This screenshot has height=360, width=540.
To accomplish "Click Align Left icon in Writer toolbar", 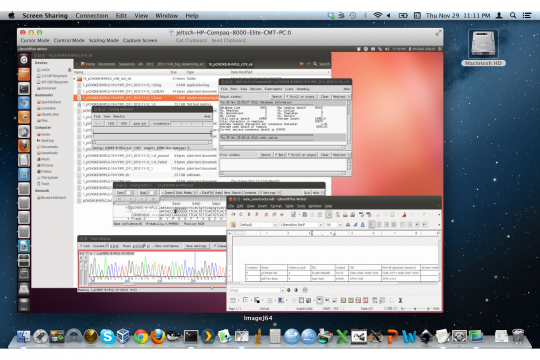I will 372,225.
